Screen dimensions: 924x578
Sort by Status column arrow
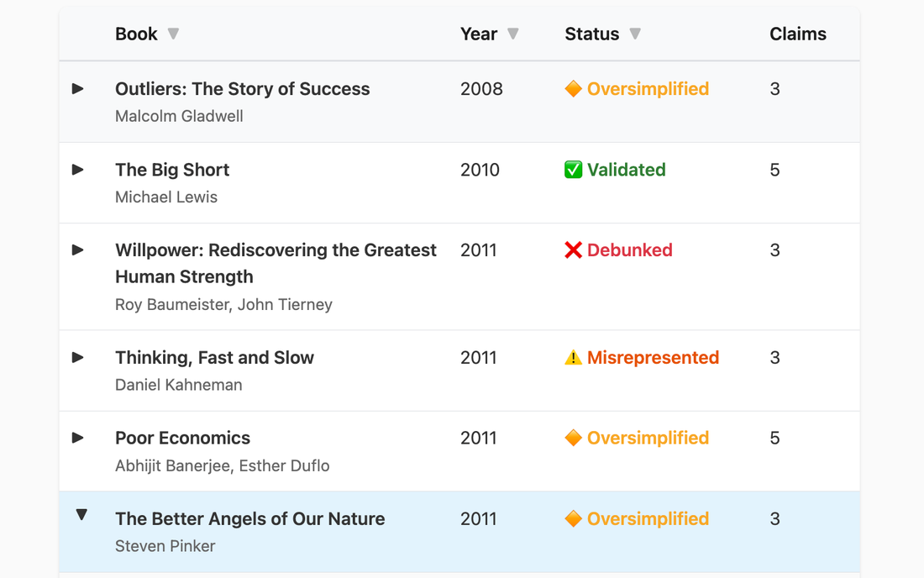(x=635, y=34)
